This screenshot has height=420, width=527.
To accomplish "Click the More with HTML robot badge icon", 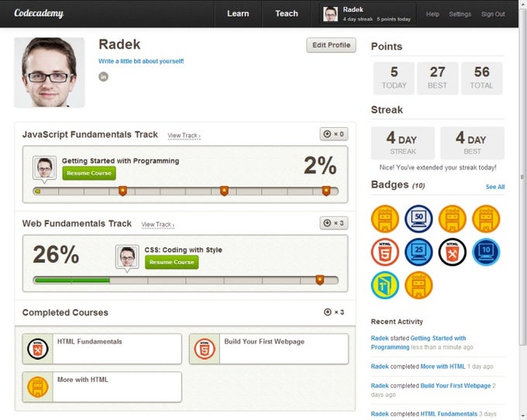I will click(x=38, y=387).
